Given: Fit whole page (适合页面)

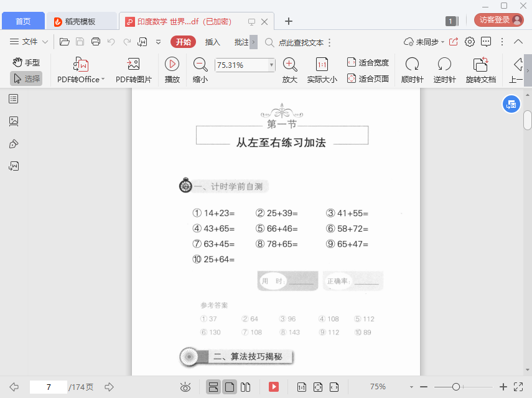Looking at the screenshot, I should (x=368, y=78).
